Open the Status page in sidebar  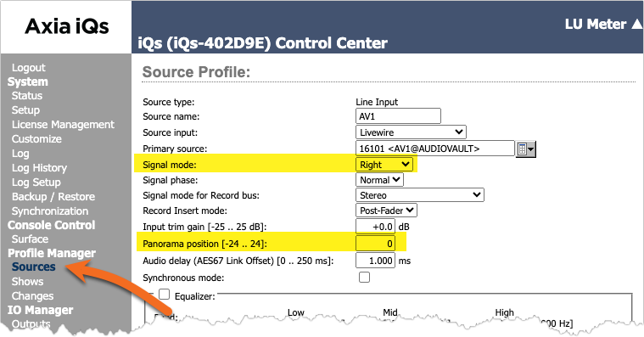[26, 96]
